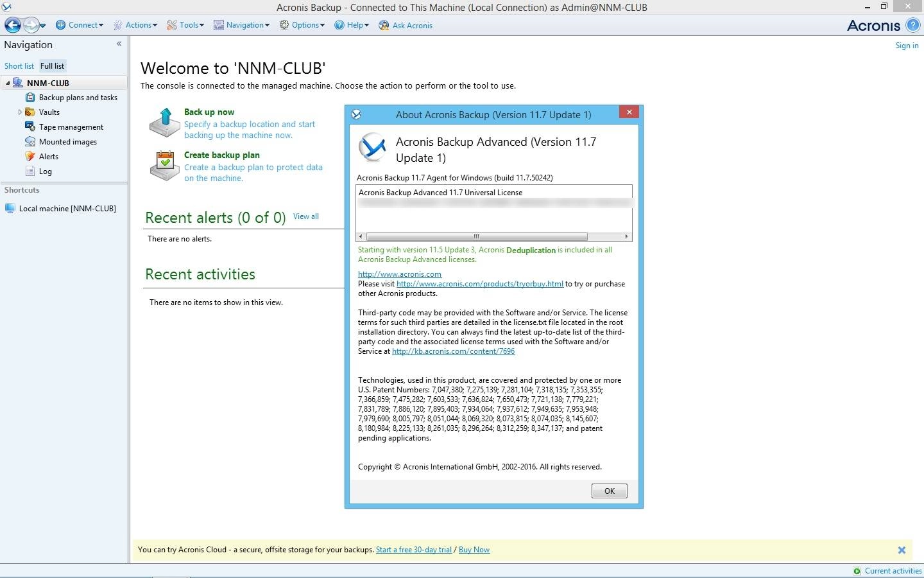The height and width of the screenshot is (578, 924).
Task: Click the Create backup plan icon
Action: click(164, 166)
